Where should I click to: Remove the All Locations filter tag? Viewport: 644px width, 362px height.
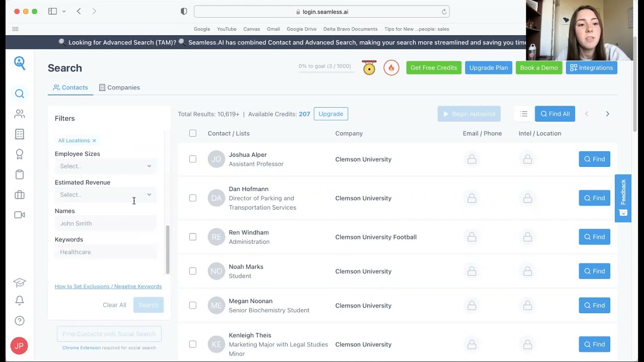[x=94, y=141]
